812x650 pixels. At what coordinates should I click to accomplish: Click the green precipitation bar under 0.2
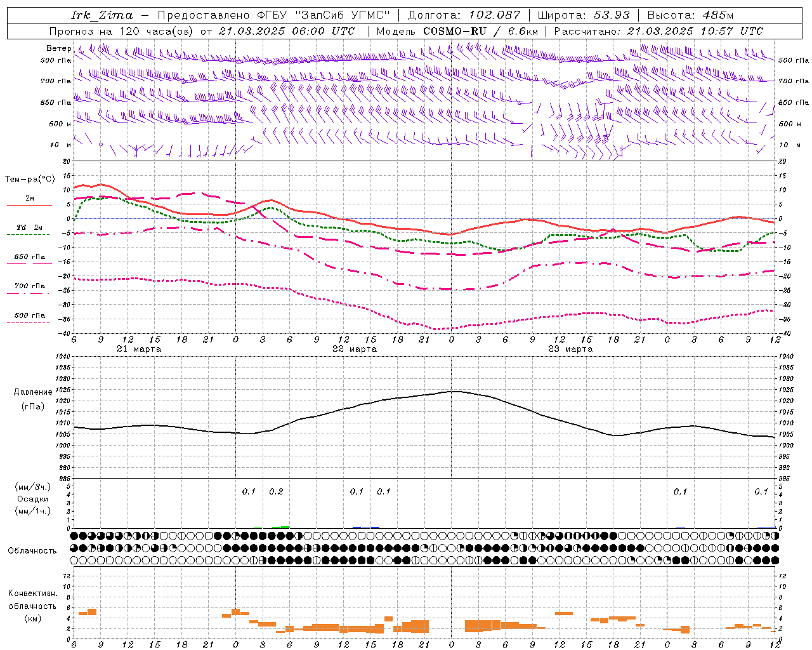pyautogui.click(x=280, y=527)
